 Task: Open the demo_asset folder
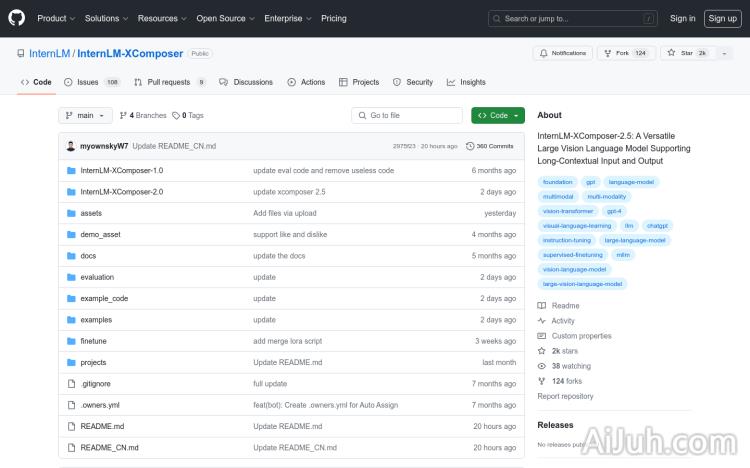click(100, 234)
